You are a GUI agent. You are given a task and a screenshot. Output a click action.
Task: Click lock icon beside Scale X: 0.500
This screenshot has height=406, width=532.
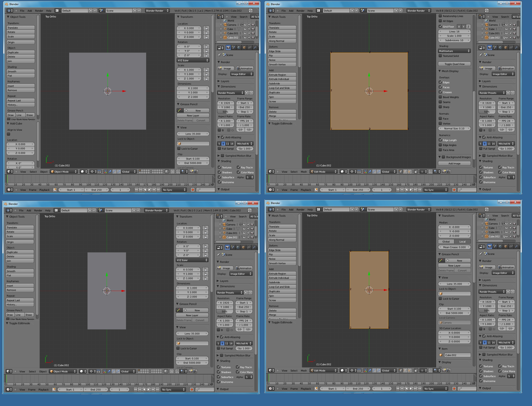205,269
